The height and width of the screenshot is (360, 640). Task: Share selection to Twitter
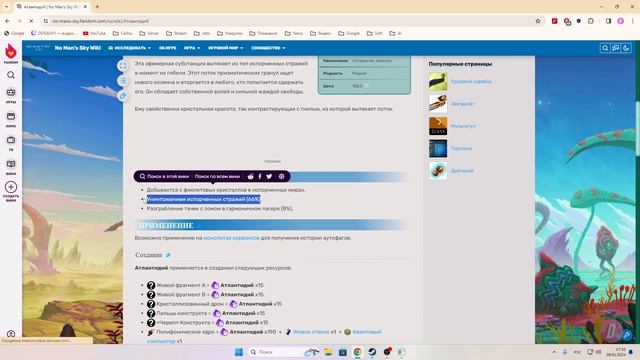[269, 176]
